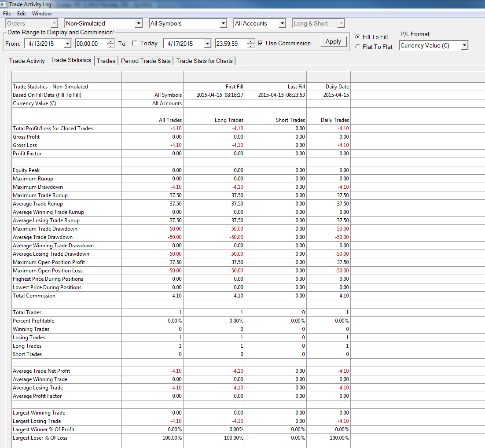Click the Total Profit/Loss for Closed Trades label
The image size is (485, 448).
[x=53, y=129]
